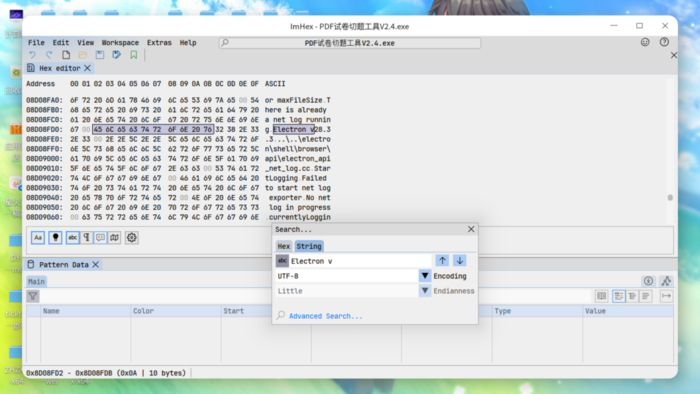Click address 08D09060 in the hex view

tap(44, 217)
